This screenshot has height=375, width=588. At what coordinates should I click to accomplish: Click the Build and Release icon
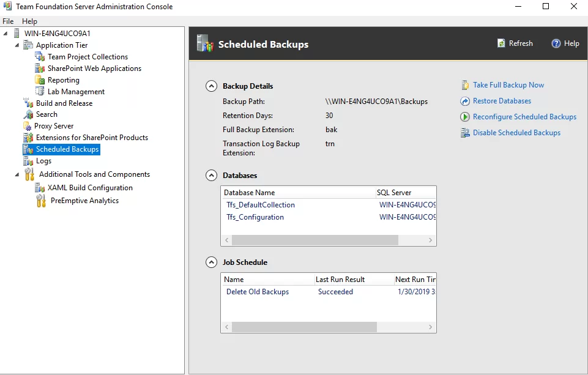pos(28,103)
